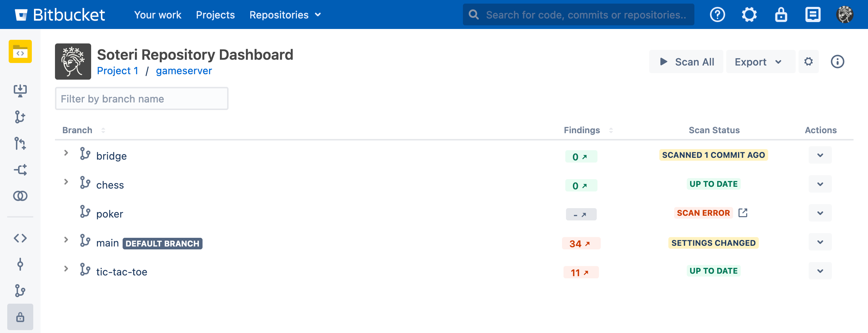This screenshot has height=333, width=868.
Task: Open the Export dropdown
Action: coord(759,62)
